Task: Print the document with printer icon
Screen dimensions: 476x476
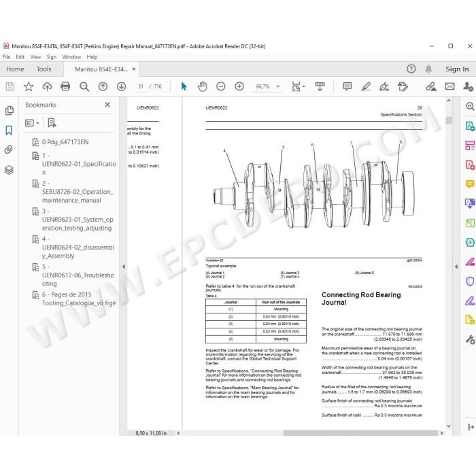Action: (x=65, y=86)
